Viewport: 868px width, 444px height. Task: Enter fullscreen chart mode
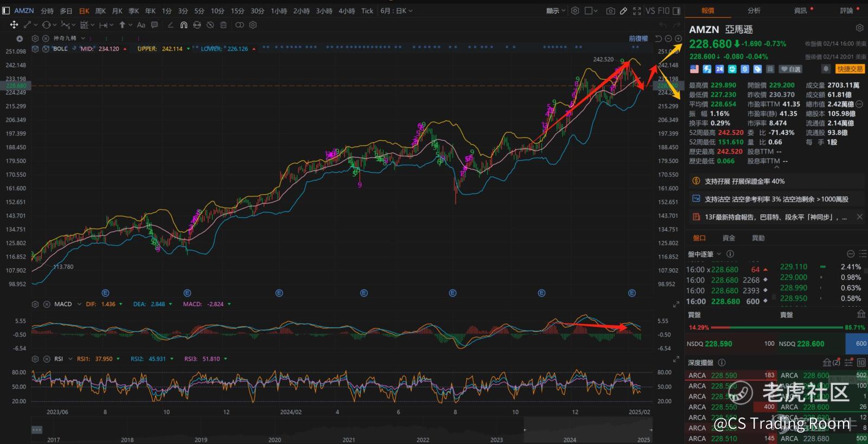637,10
